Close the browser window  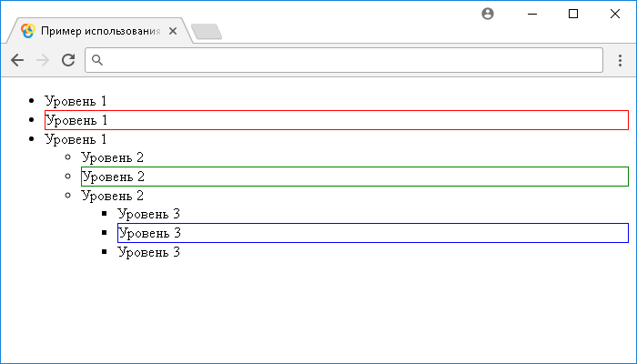click(614, 14)
